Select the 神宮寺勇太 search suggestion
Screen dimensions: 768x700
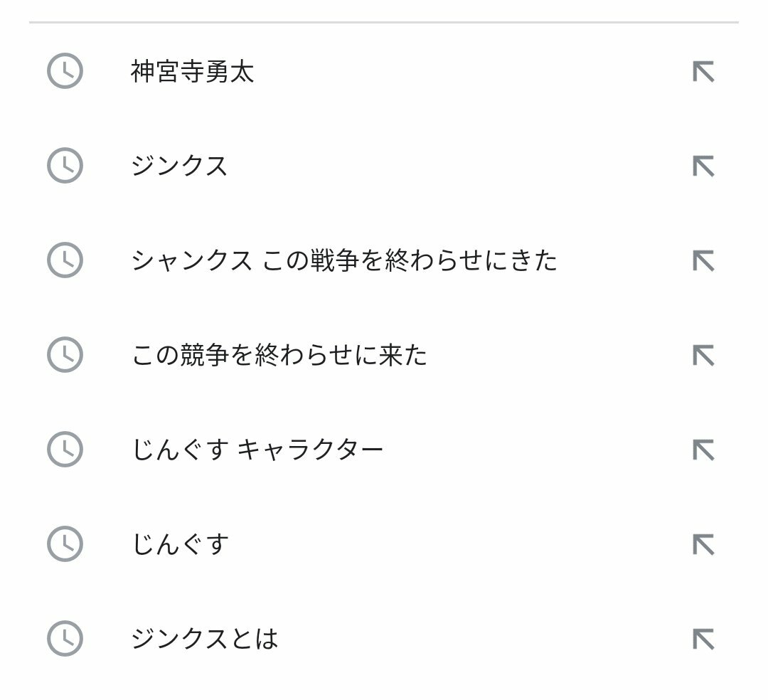[193, 72]
